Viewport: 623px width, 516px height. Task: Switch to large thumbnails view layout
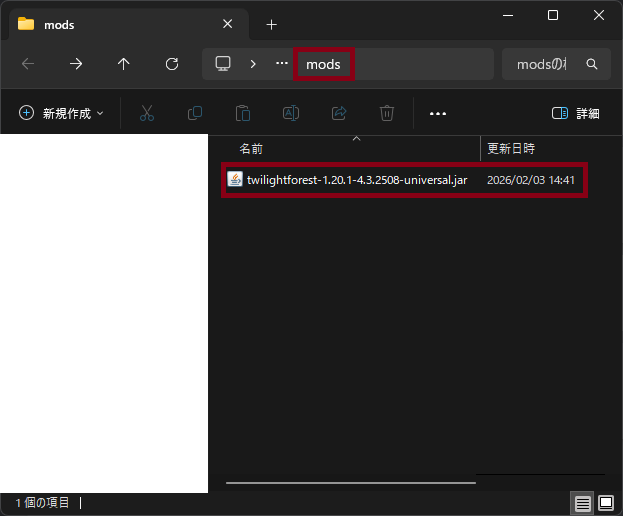(605, 503)
